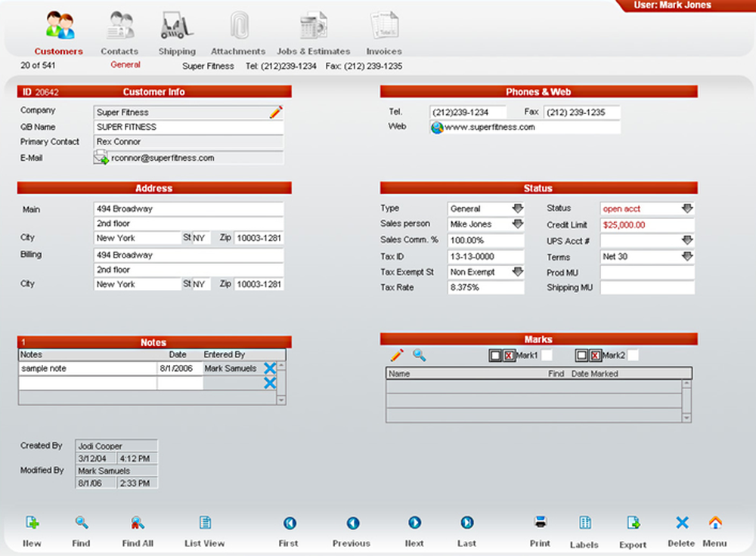Click the Invoices tab label
Viewport: 756px width, 556px height.
coord(384,51)
